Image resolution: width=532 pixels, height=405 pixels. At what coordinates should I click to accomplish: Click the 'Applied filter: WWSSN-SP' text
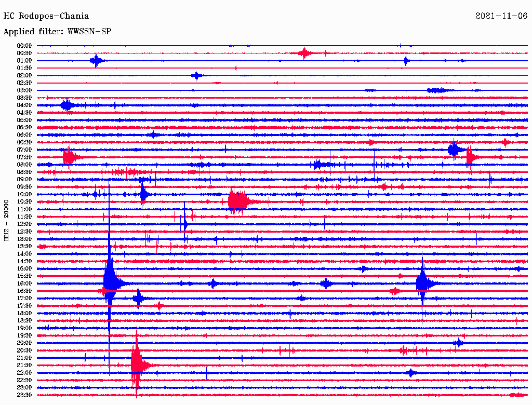tap(57, 32)
